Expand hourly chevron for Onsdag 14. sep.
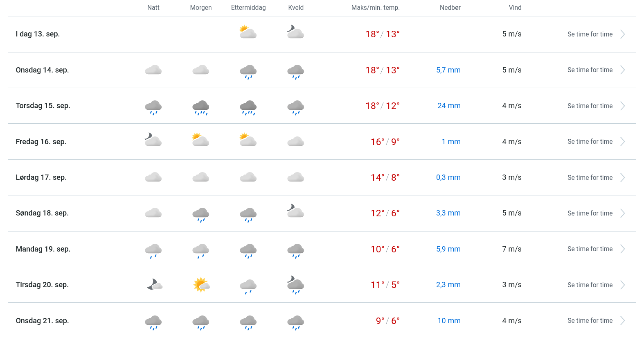The height and width of the screenshot is (338, 644). click(622, 70)
